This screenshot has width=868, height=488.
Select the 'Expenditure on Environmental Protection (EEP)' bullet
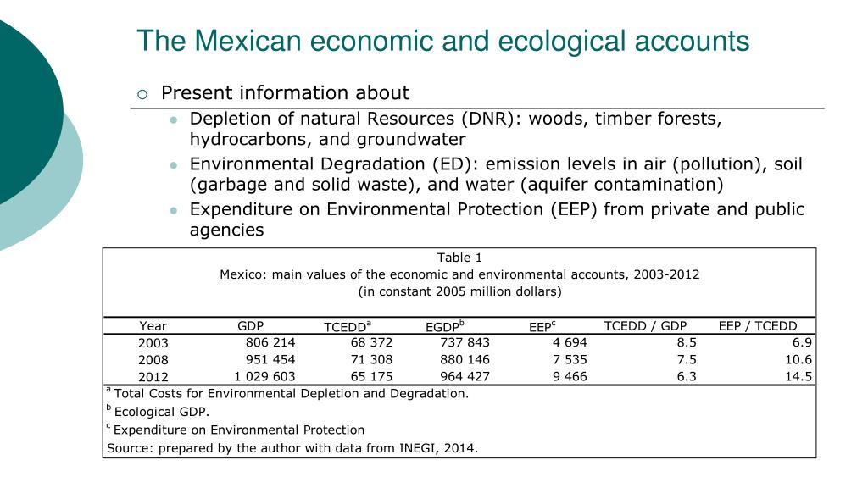[x=497, y=219]
